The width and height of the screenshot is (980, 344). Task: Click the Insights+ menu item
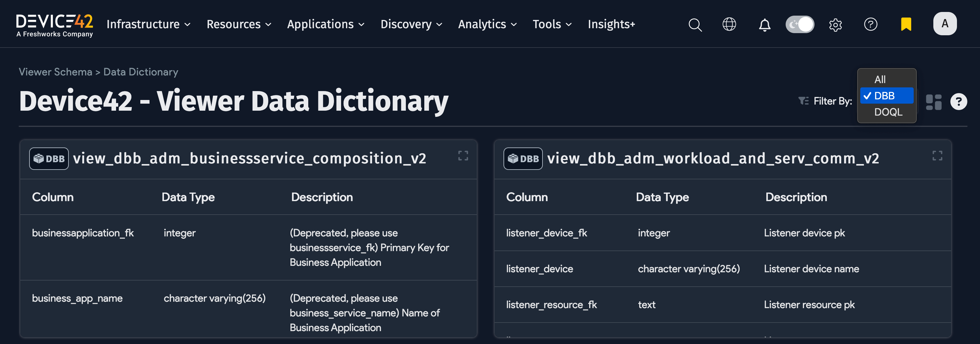click(611, 24)
